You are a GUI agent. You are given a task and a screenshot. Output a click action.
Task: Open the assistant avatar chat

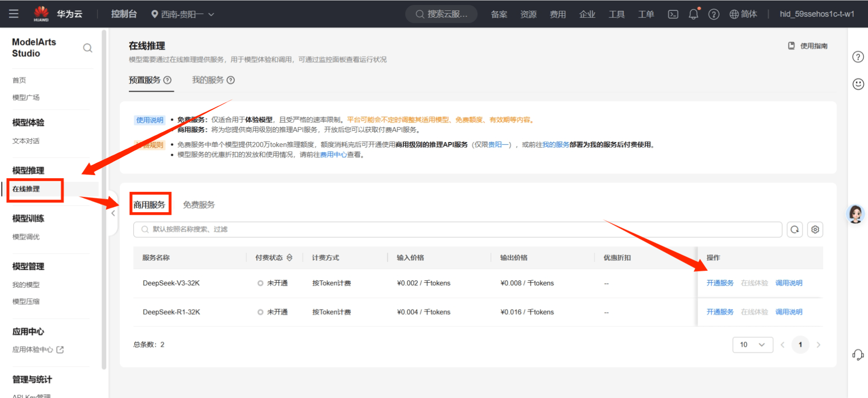coord(855,214)
